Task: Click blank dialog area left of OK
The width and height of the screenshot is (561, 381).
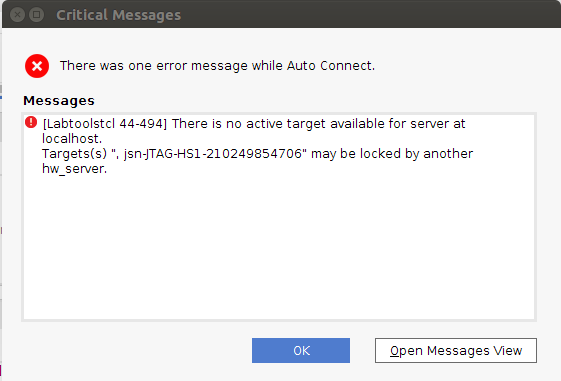Action: click(136, 350)
